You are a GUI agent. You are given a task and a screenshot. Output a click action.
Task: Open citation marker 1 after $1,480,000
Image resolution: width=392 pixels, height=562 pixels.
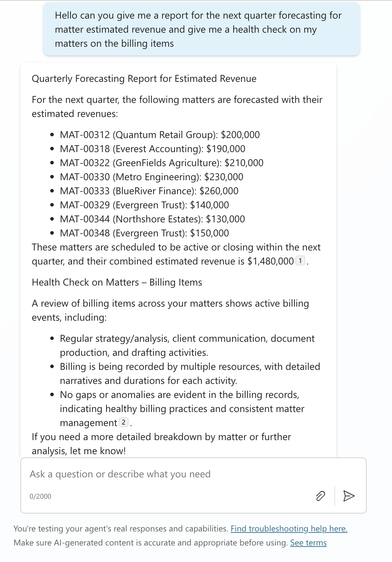pyautogui.click(x=300, y=261)
